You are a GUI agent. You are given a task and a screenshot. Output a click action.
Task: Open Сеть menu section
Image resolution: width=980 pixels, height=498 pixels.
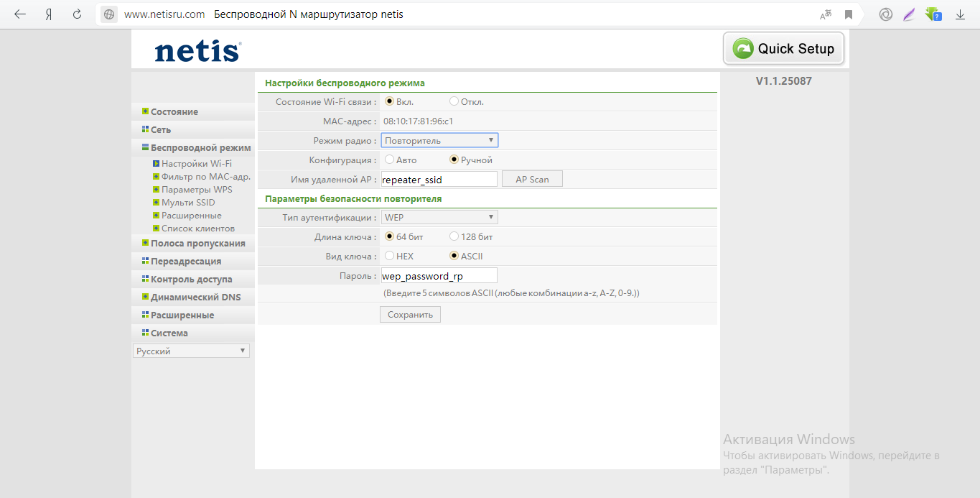(161, 129)
